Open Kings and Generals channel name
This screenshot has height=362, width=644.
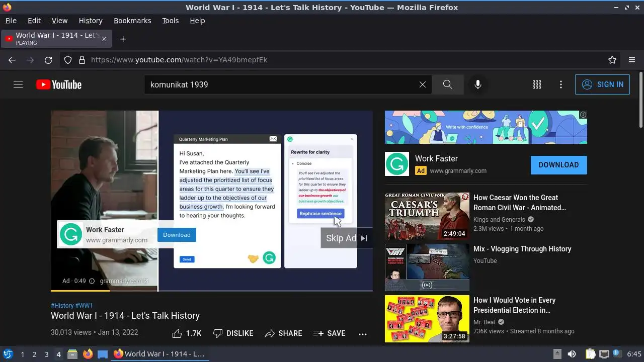click(x=499, y=220)
